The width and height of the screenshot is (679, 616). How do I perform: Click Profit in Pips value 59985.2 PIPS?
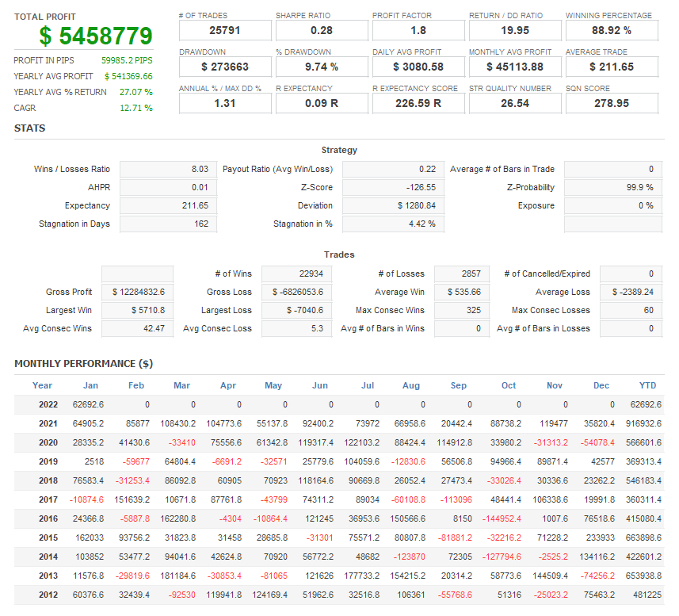(127, 60)
